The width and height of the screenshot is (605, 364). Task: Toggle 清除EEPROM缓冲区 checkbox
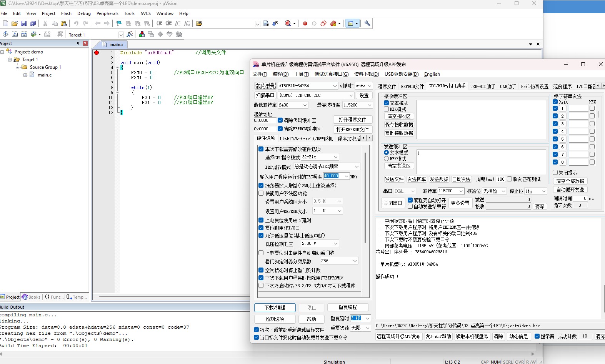pos(280,129)
